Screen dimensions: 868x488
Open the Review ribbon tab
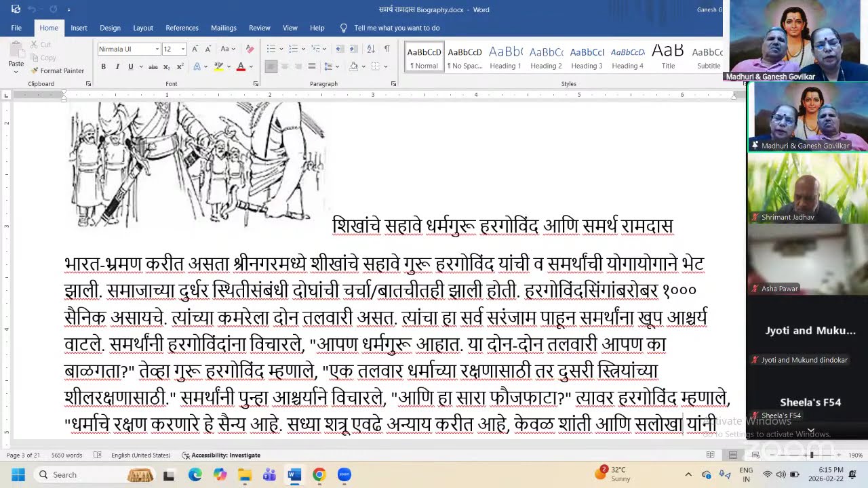tap(260, 28)
